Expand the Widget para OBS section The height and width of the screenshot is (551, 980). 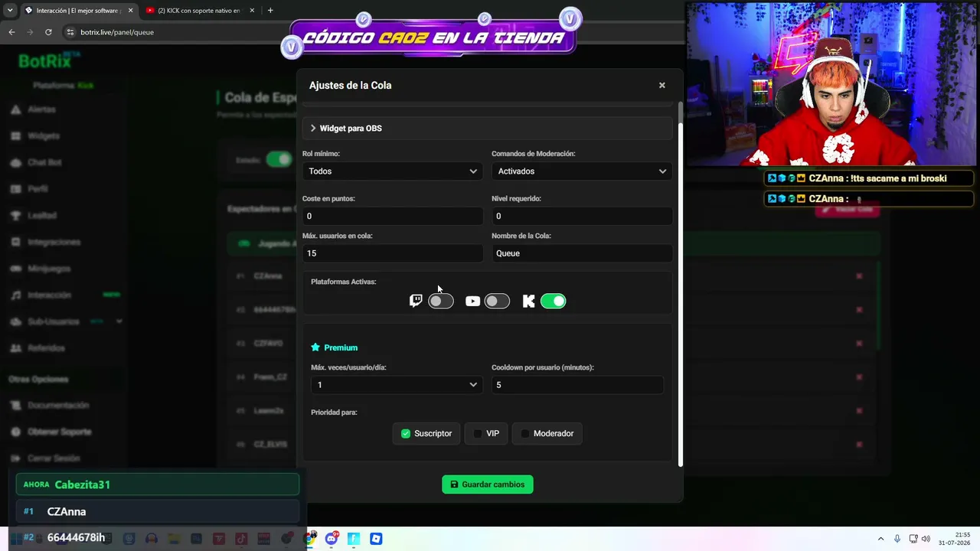pyautogui.click(x=488, y=128)
